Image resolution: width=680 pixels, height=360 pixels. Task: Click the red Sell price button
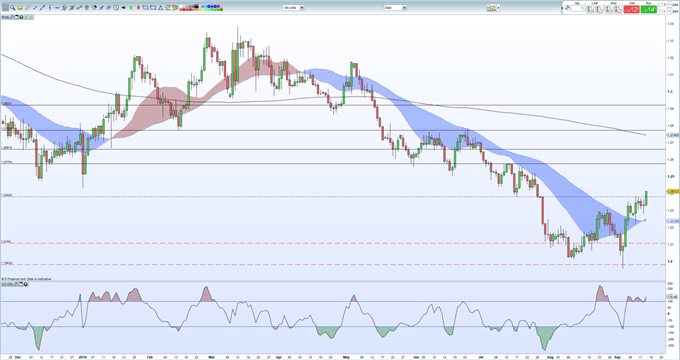tap(631, 9)
